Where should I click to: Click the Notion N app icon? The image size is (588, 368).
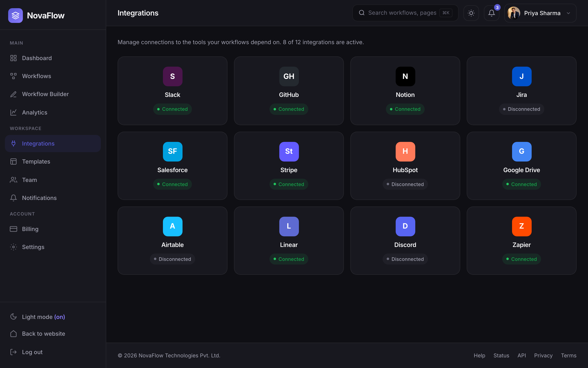(405, 76)
